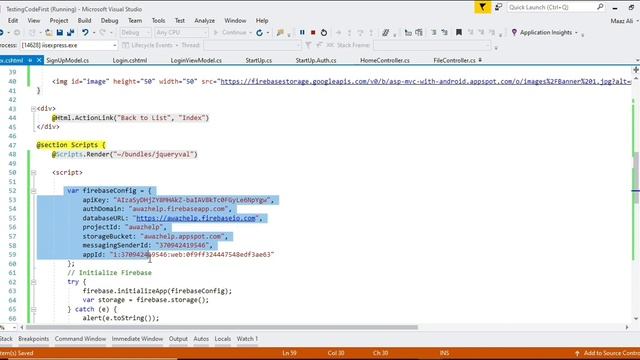
Task: Click the Step Out icon
Action: 371,32
